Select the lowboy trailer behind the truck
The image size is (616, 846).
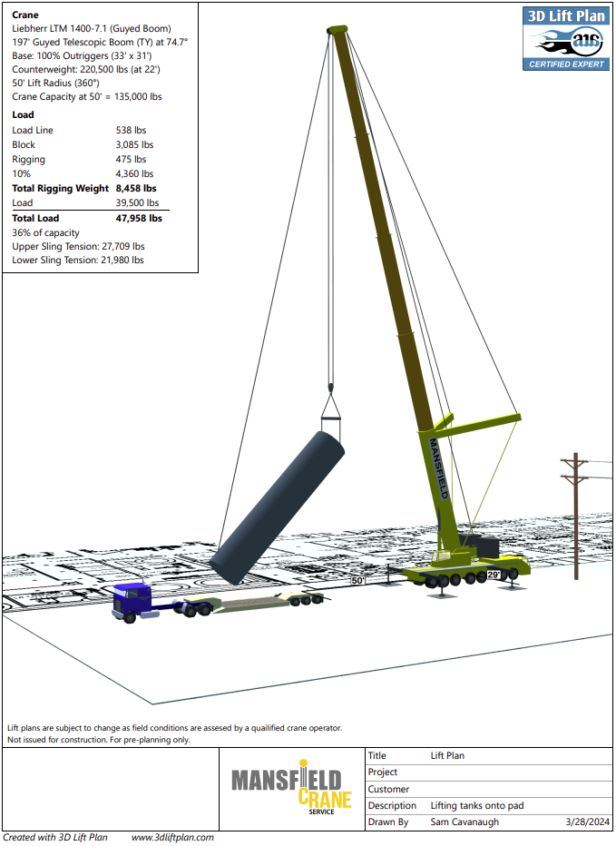[x=263, y=603]
